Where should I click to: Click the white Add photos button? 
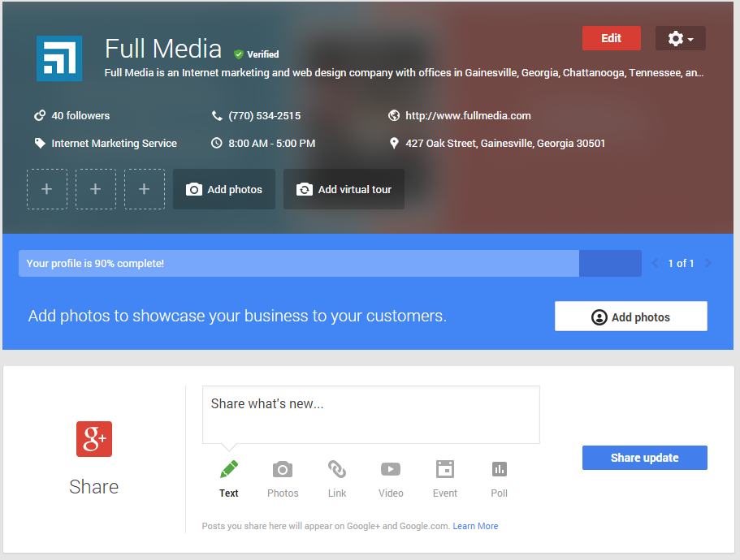[631, 317]
